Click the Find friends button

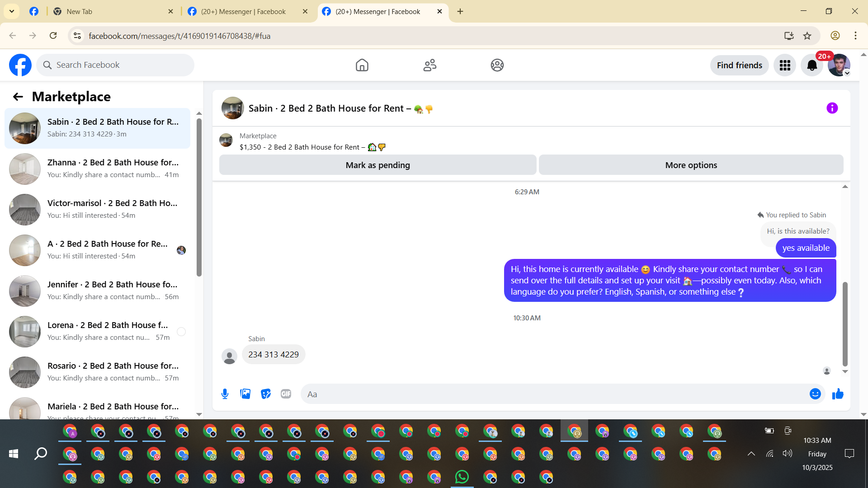click(x=740, y=66)
